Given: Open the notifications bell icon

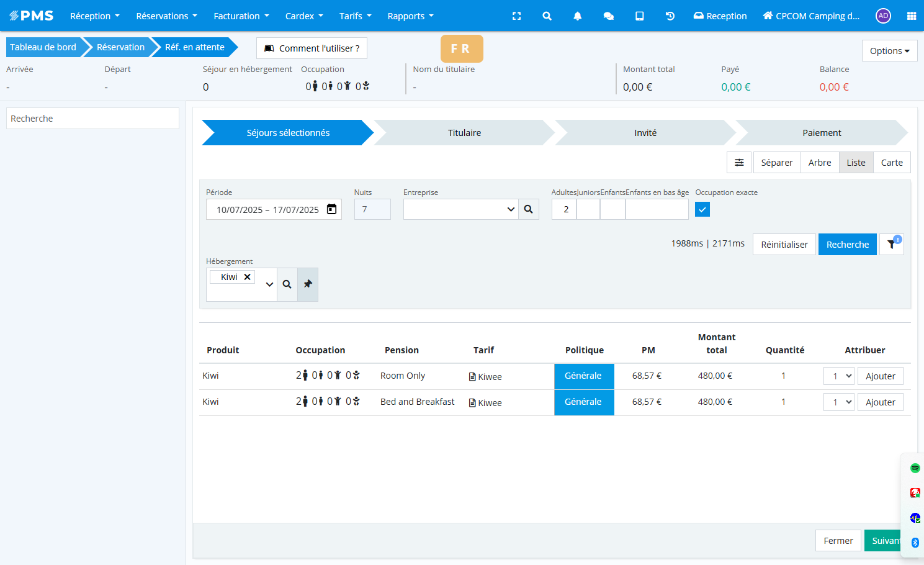Looking at the screenshot, I should click(x=577, y=16).
